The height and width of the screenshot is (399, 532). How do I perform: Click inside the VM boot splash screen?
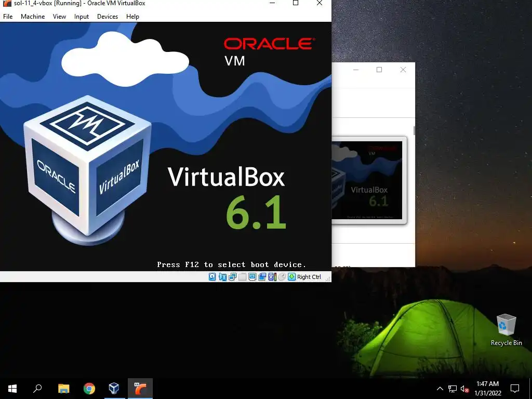[166, 147]
